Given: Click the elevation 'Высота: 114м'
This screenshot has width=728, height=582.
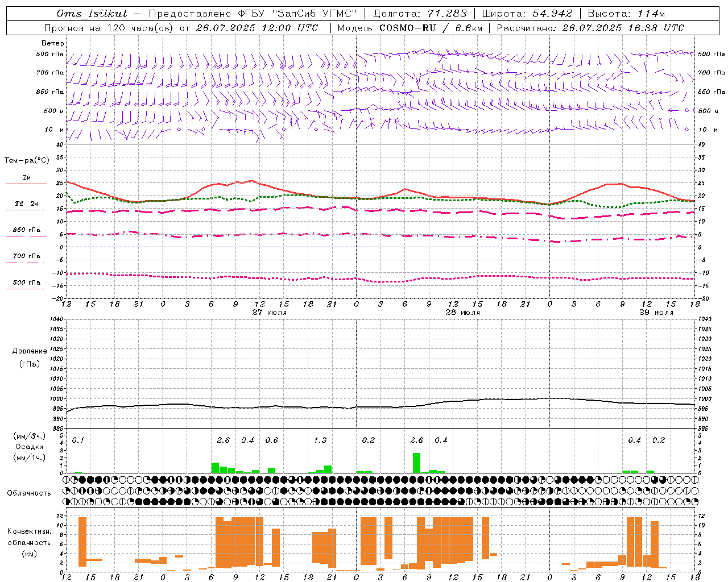Looking at the screenshot, I should [626, 14].
